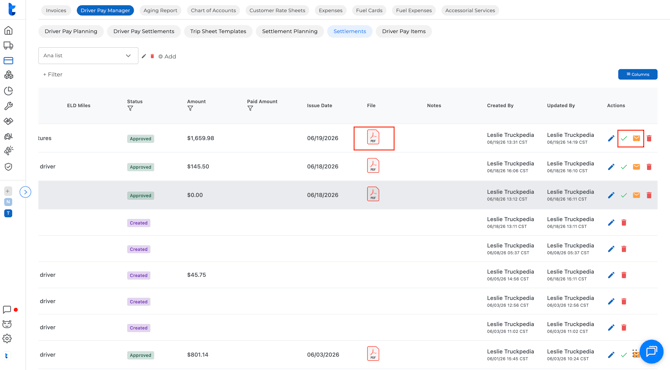This screenshot has width=670, height=370.
Task: Edit the $1,659.98 settlement with the pencil
Action: [x=611, y=138]
